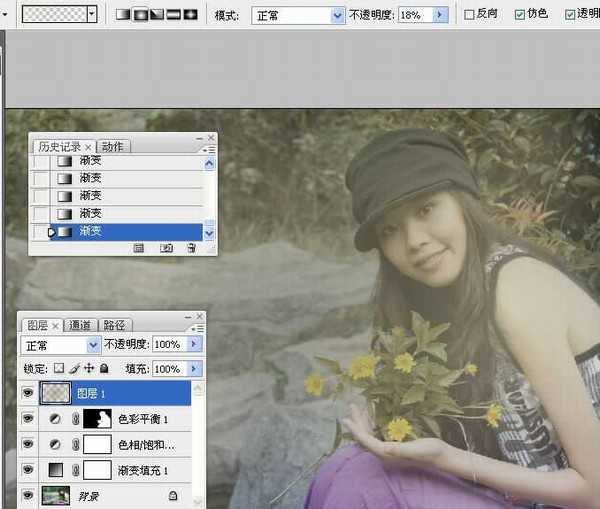Screen dimensions: 600x509
Task: Click the lock all padlock icon
Action: [103, 368]
